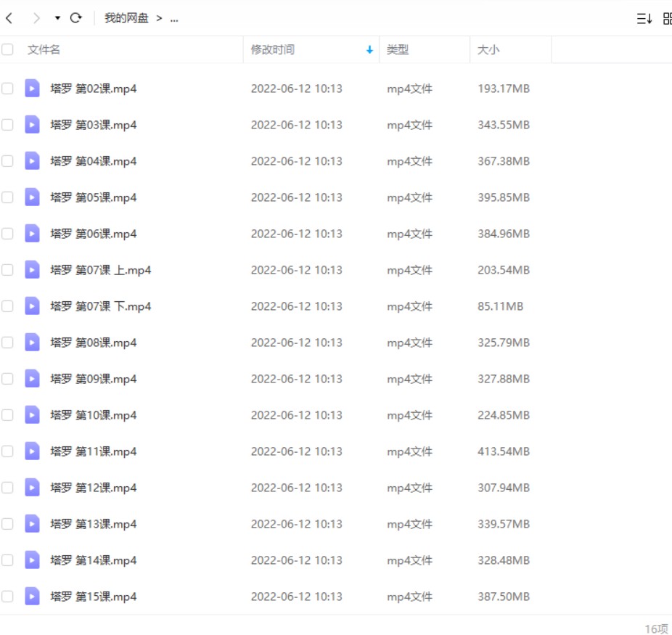The height and width of the screenshot is (635, 672).
Task: Select file name 塔罗 第07课 上.mp4
Action: 101,270
